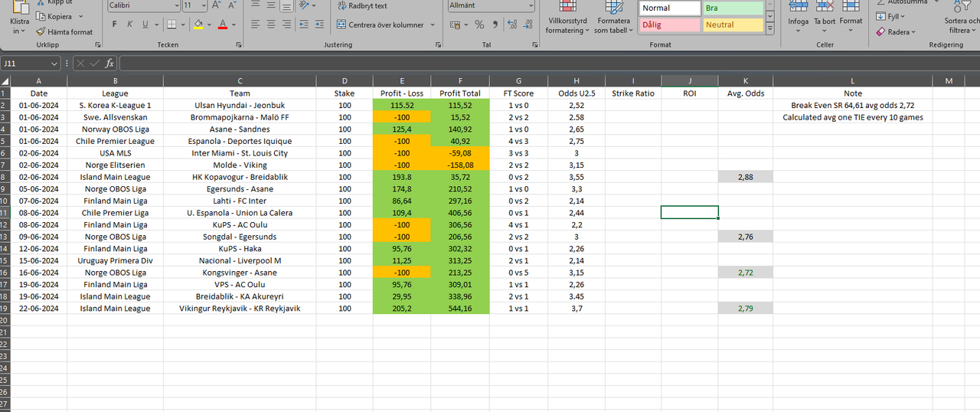Viewport: 980px width, 412px height.
Task: Apply the Neutral cell style
Action: pyautogui.click(x=733, y=25)
